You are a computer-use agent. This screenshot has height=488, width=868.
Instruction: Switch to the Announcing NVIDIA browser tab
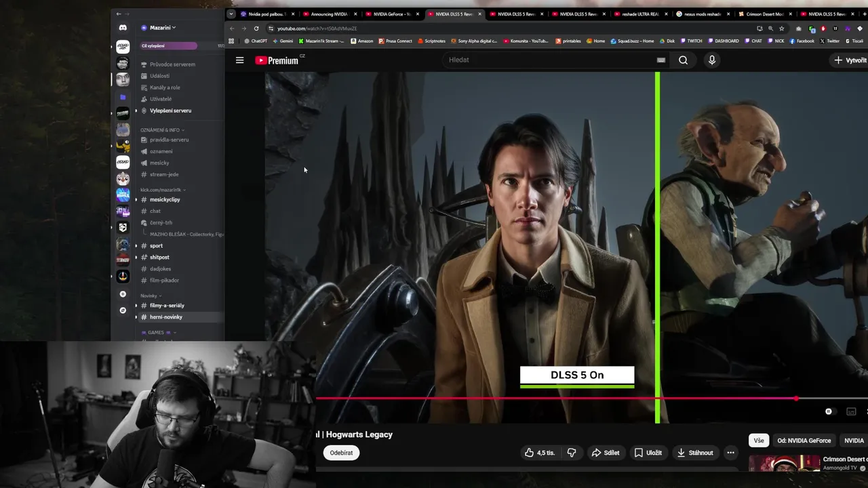[330, 14]
